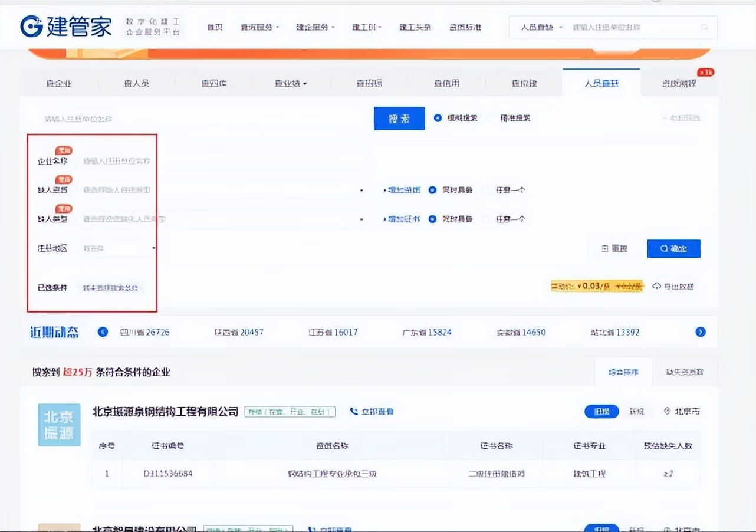Select the 人员查缺 tab
Image resolution: width=756 pixels, height=532 pixels.
(601, 83)
